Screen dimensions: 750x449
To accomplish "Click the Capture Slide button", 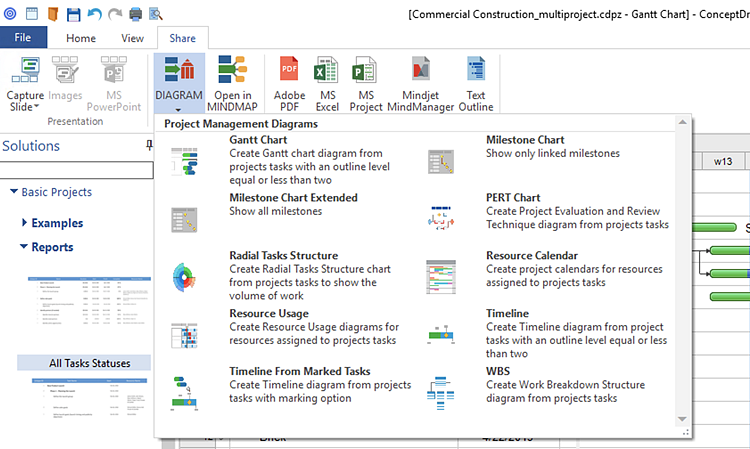I will pos(25,84).
